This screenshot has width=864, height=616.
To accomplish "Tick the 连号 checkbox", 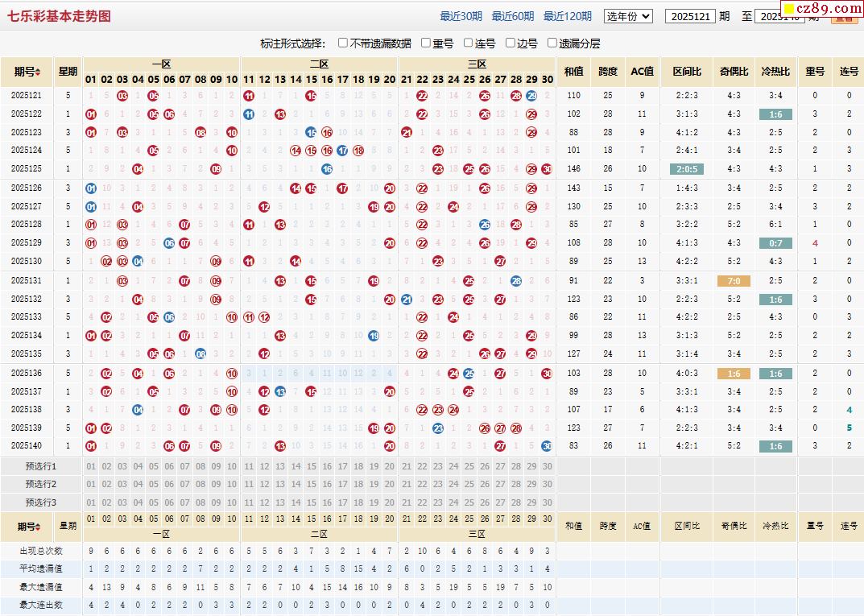I will (x=469, y=43).
